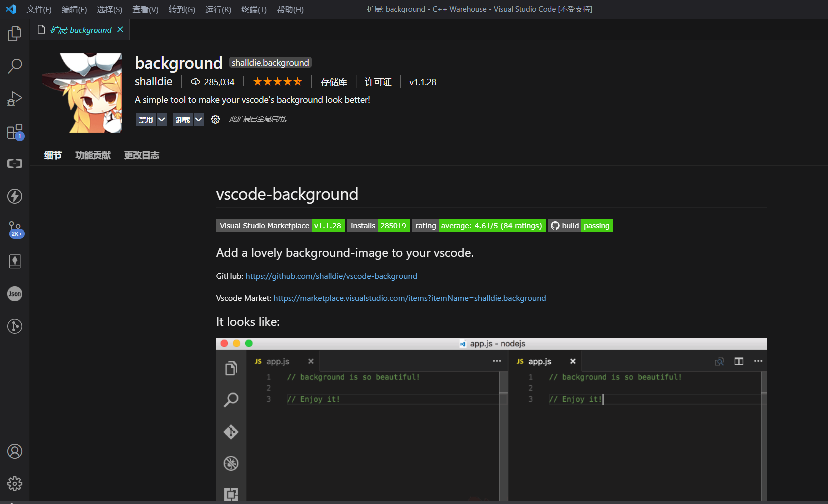Viewport: 828px width, 504px height.
Task: Open the Git graph icon in activity bar
Action: click(x=15, y=326)
